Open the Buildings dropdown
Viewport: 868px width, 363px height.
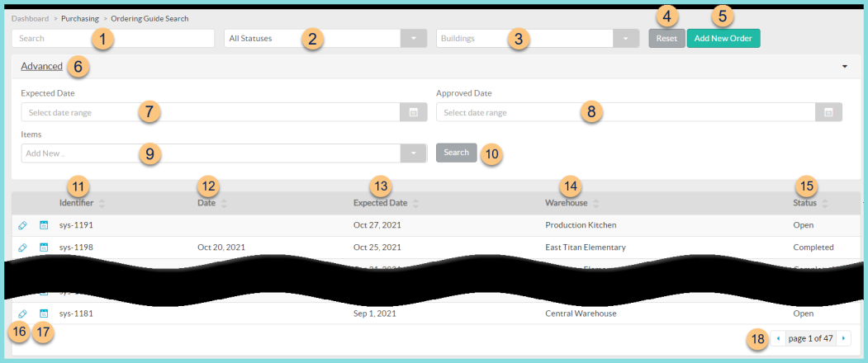[x=625, y=39]
